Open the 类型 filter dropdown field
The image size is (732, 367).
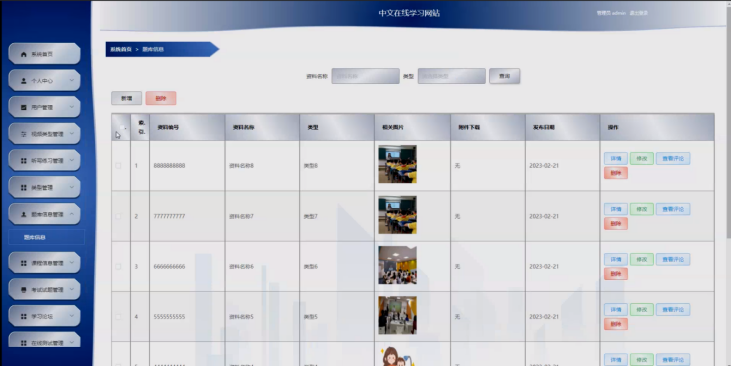451,76
